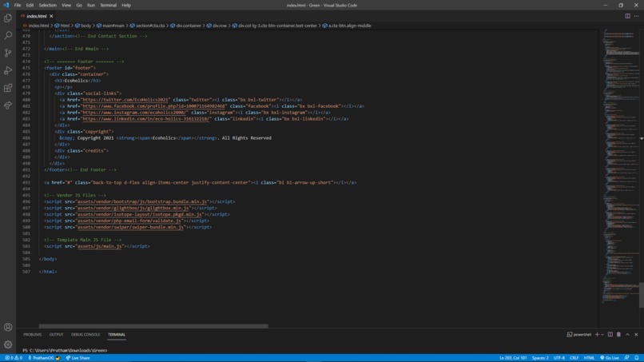Select the index.html editor tab
Screen dimensions: 644x362
(x=37, y=16)
